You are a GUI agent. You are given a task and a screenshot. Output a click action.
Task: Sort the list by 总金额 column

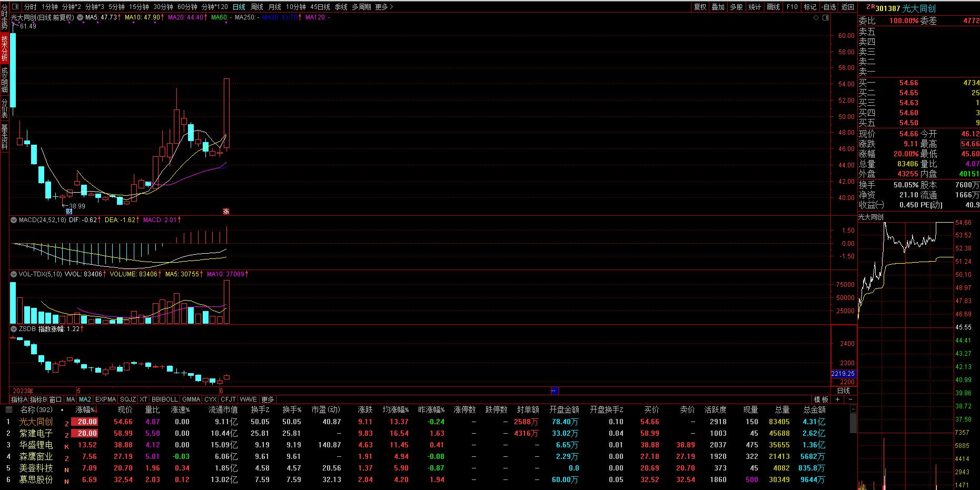pyautogui.click(x=814, y=409)
